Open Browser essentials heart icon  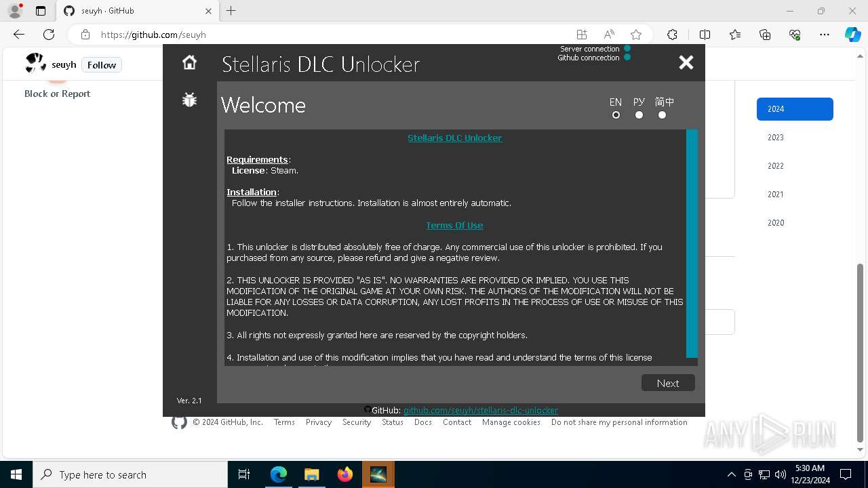795,35
